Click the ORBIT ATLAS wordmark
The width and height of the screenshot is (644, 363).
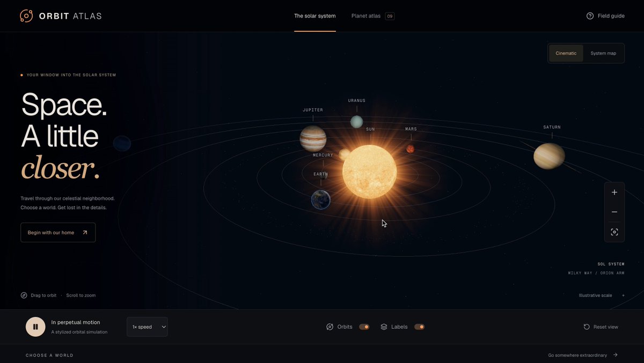pyautogui.click(x=70, y=16)
